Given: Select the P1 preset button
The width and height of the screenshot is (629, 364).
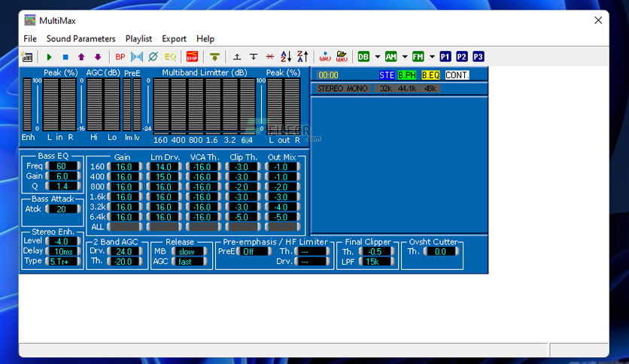Looking at the screenshot, I should click(445, 57).
